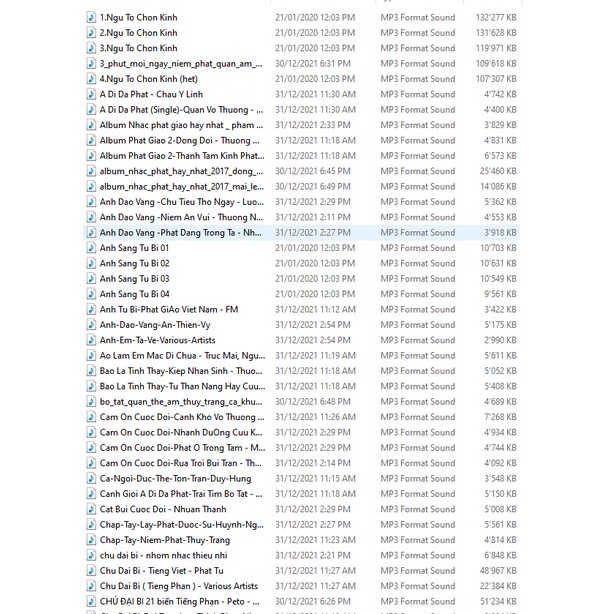This screenshot has width=614, height=614.
Task: Click the 132'277 KB size entry
Action: (x=496, y=18)
